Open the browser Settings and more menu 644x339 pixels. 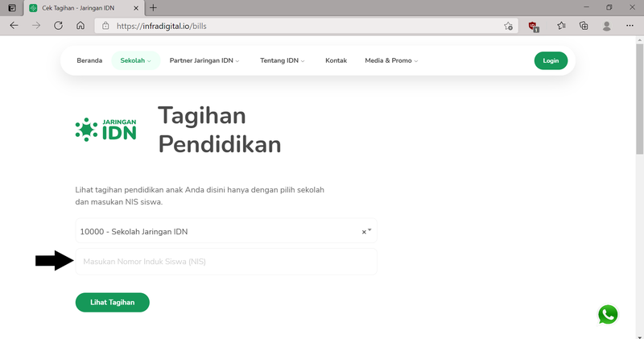[x=630, y=26]
